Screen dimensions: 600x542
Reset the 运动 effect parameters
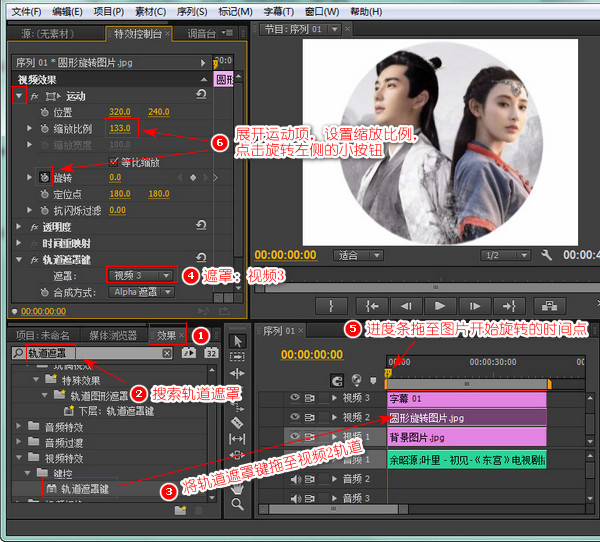pos(201,94)
